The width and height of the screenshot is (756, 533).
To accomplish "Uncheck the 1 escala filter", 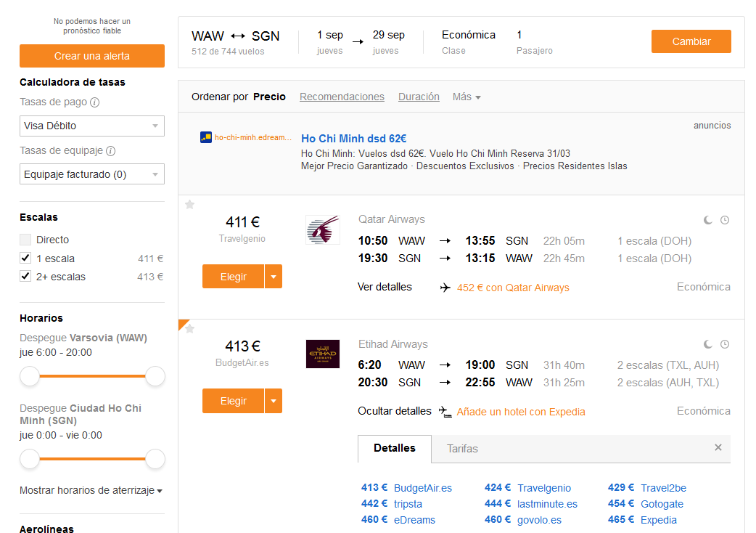I will [25, 258].
